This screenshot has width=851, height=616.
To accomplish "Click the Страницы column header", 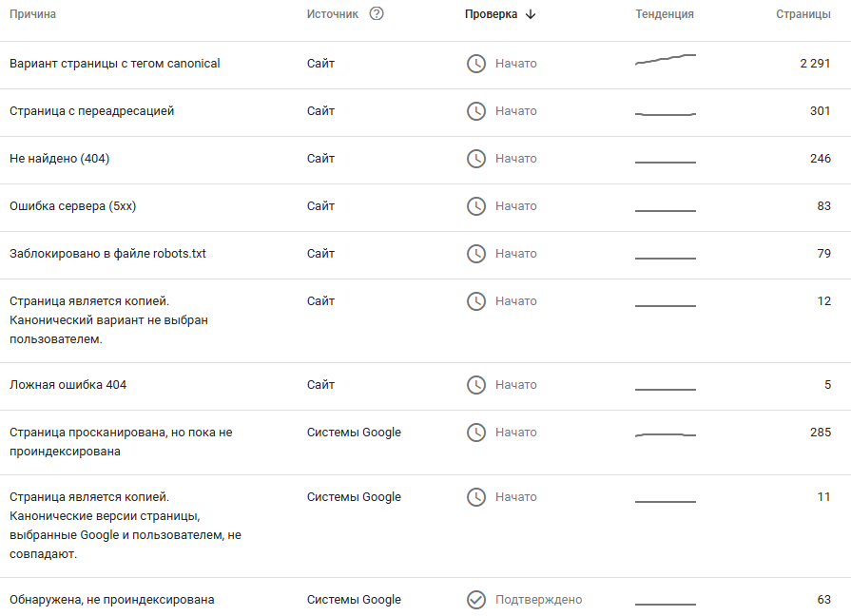I will click(803, 14).
